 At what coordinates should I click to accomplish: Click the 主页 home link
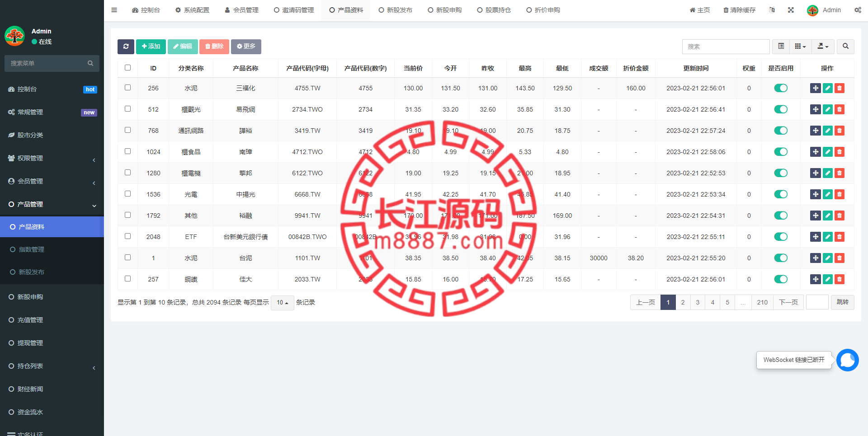pyautogui.click(x=699, y=10)
